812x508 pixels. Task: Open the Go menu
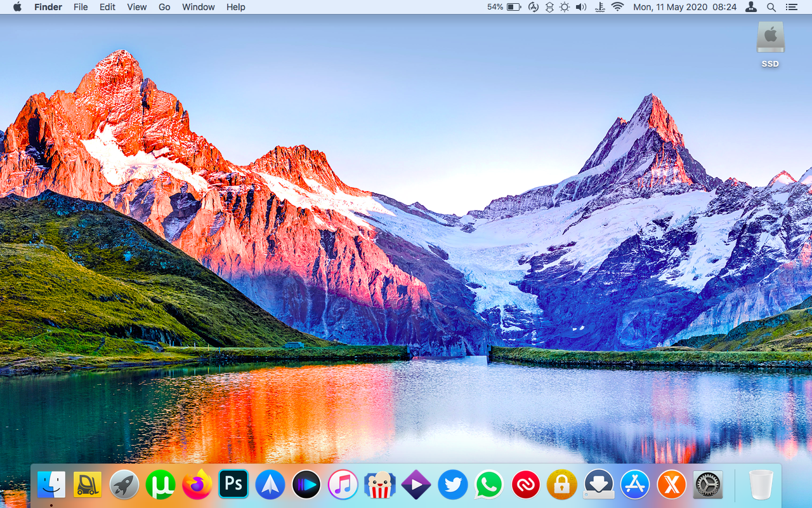(164, 7)
